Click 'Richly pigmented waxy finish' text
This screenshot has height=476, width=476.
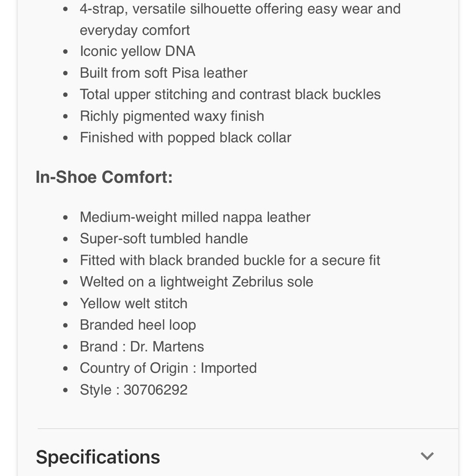172,116
